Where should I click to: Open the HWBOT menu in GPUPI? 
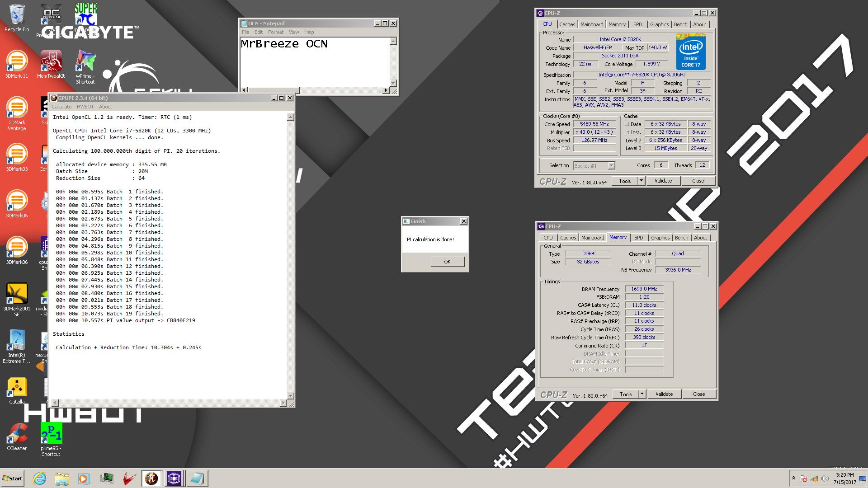coord(85,107)
